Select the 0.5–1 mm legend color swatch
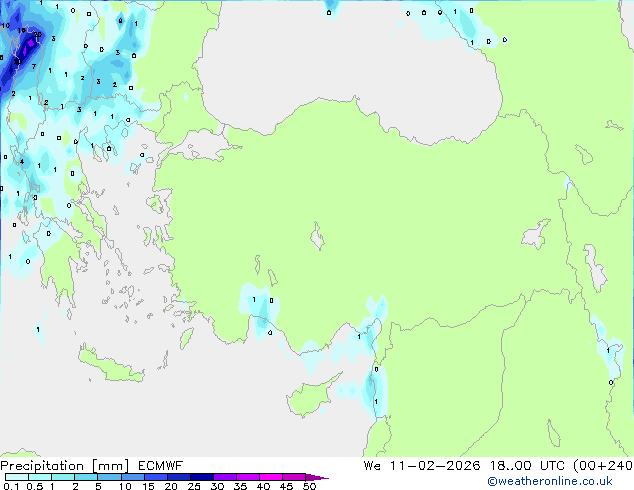Screen dimensions: 634x490 40,477
